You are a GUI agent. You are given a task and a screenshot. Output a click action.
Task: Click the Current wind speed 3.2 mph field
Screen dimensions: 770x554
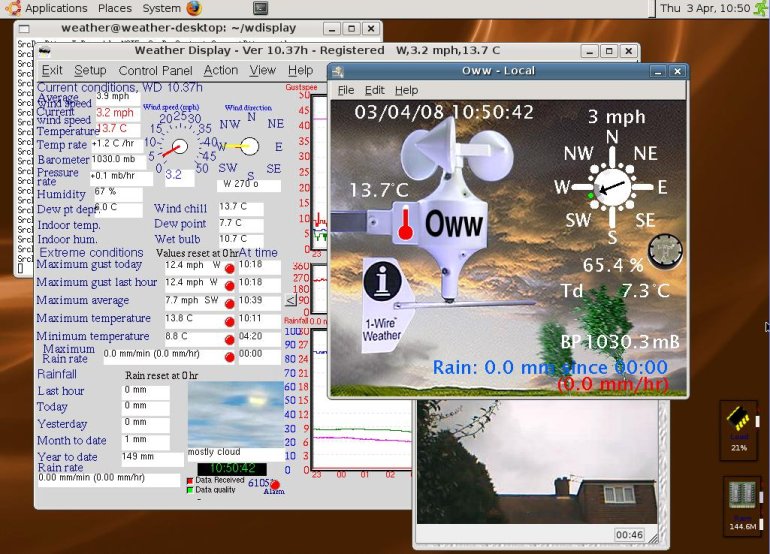tap(117, 113)
